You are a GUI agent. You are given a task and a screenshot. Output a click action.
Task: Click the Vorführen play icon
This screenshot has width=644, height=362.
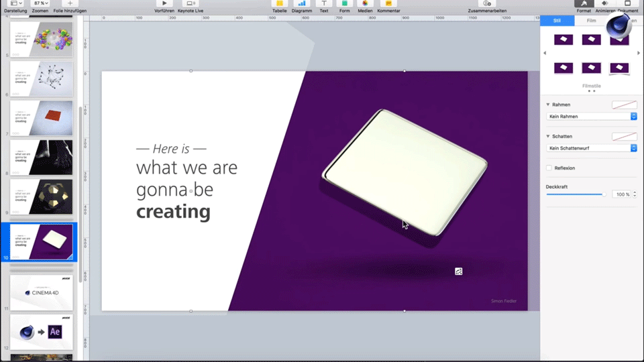point(164,3)
